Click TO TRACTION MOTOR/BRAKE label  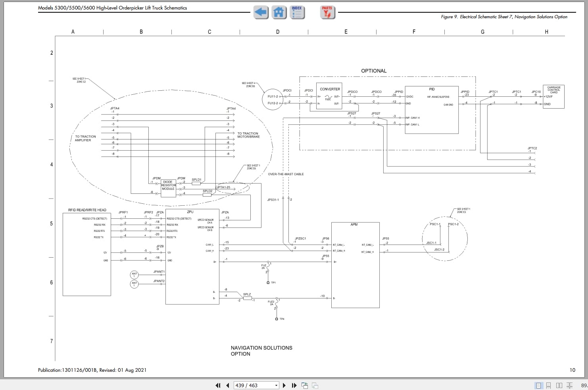pos(249,135)
